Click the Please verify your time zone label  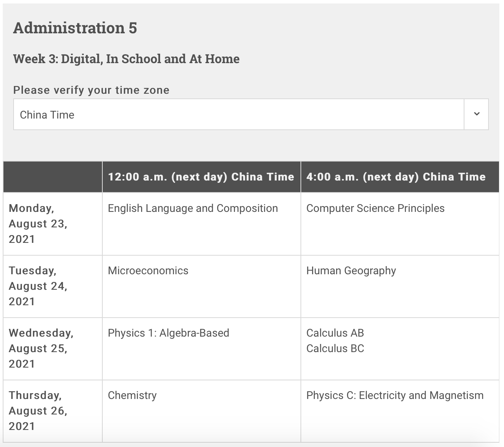coord(91,90)
